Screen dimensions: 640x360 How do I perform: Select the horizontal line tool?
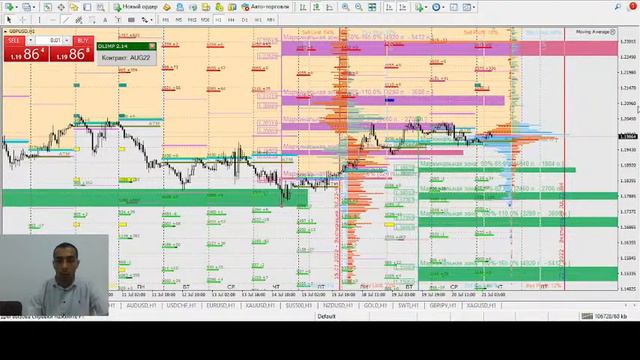point(52,20)
